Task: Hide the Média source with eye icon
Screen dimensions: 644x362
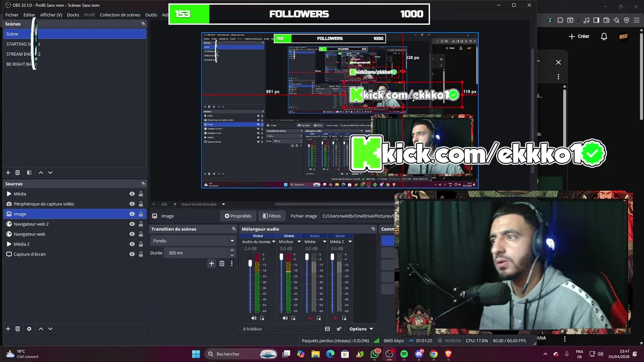Action: 132,194
